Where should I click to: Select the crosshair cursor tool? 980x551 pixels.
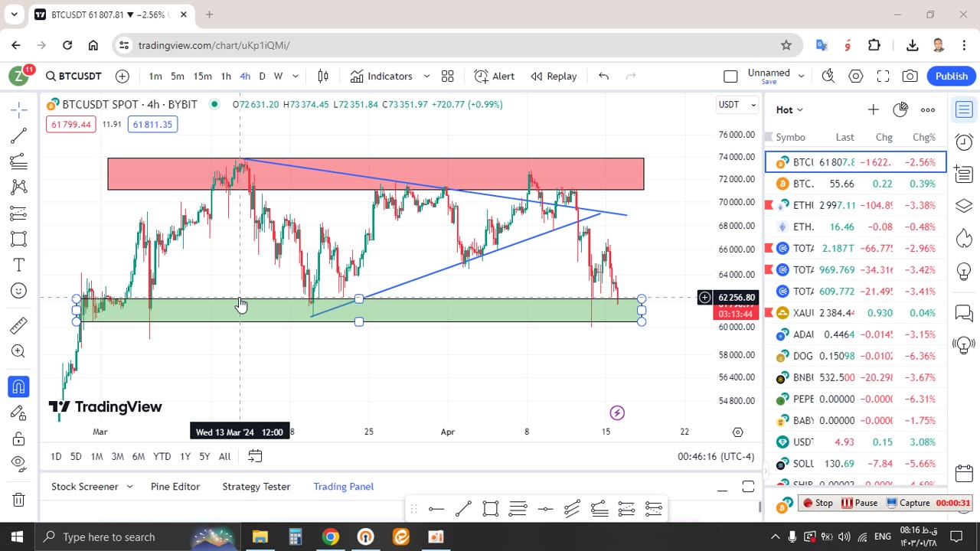19,109
